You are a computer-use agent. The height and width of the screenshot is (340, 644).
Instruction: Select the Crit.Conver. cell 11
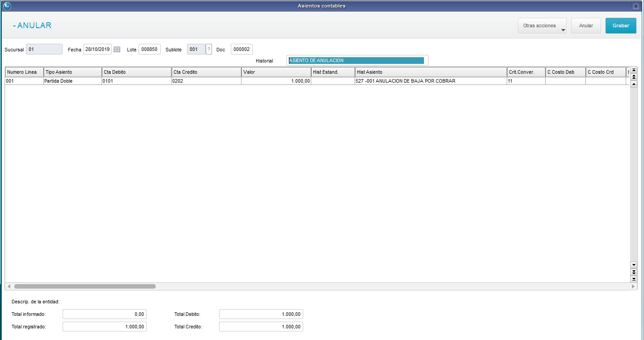[526, 81]
